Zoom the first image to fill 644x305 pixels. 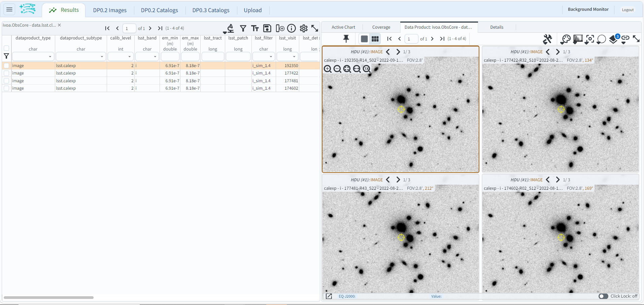pos(357,69)
